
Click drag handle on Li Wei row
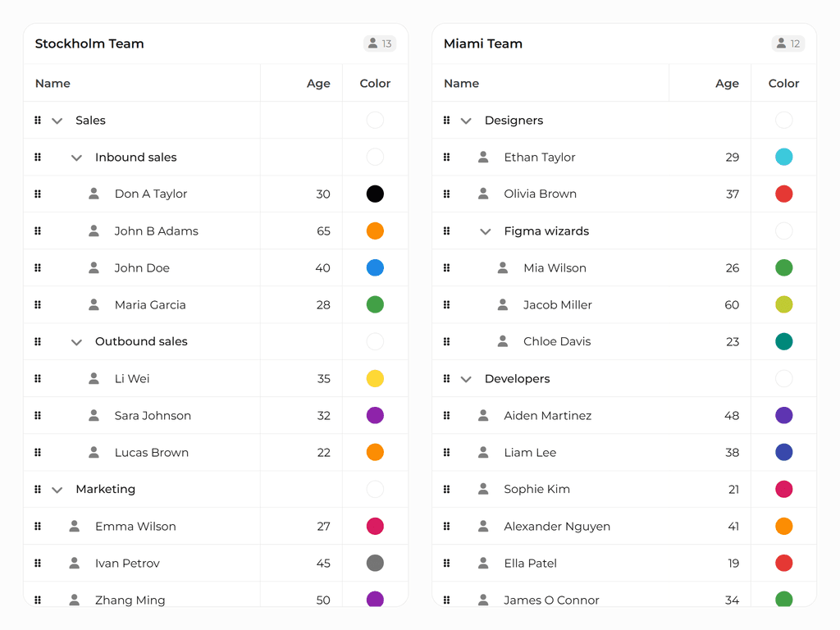pos(38,378)
